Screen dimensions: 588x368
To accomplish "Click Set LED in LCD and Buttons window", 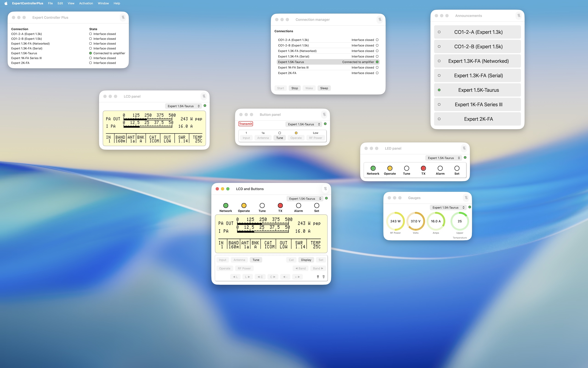I will [x=317, y=205].
